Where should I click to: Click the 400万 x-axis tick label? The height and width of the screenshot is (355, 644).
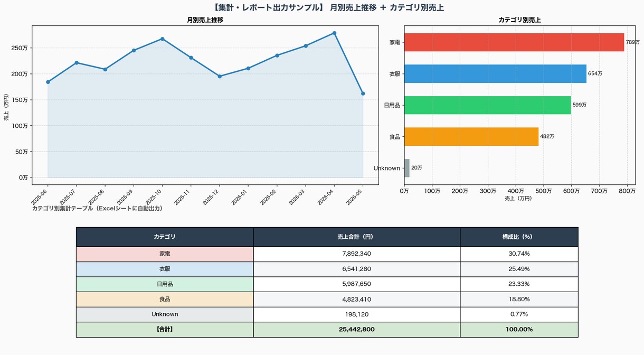[x=516, y=191]
